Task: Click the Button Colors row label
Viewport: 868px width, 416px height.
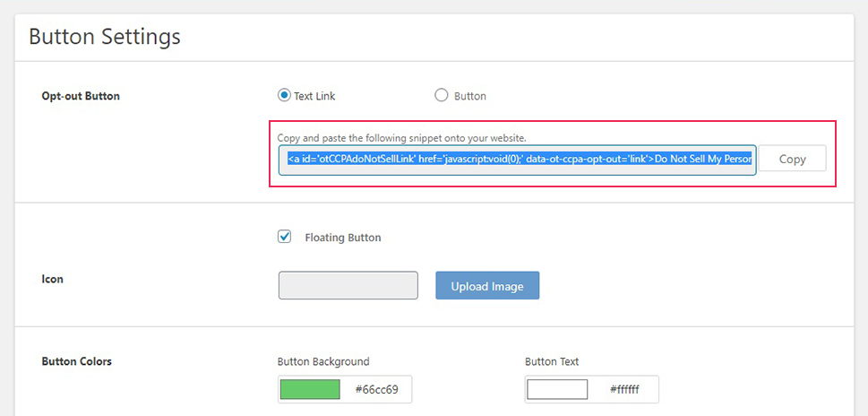Action: [77, 361]
